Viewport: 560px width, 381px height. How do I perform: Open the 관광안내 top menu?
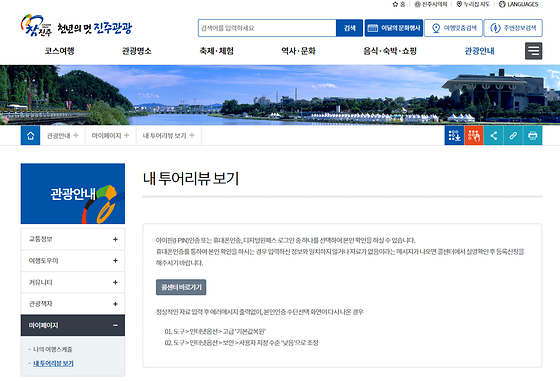point(479,51)
